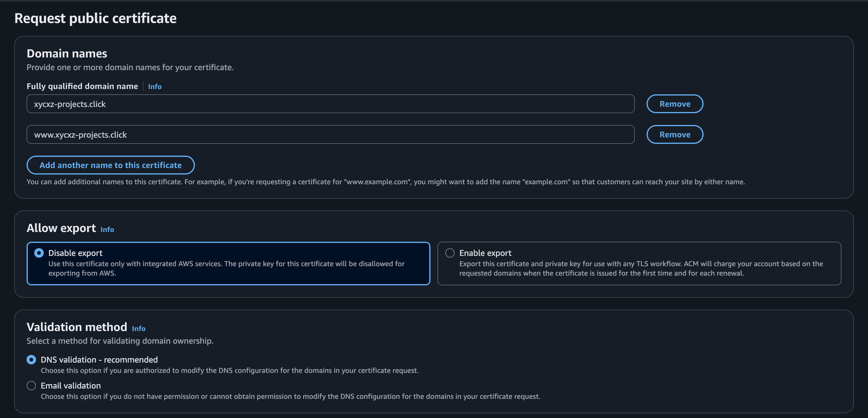868x418 pixels.
Task: Select the Enable export radio button
Action: click(449, 252)
